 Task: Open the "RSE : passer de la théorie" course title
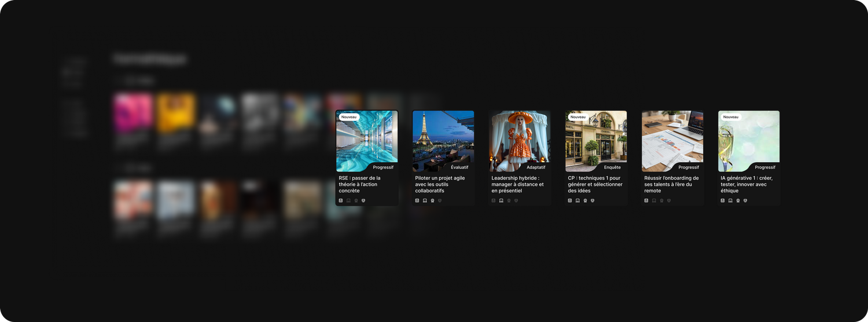pyautogui.click(x=360, y=184)
